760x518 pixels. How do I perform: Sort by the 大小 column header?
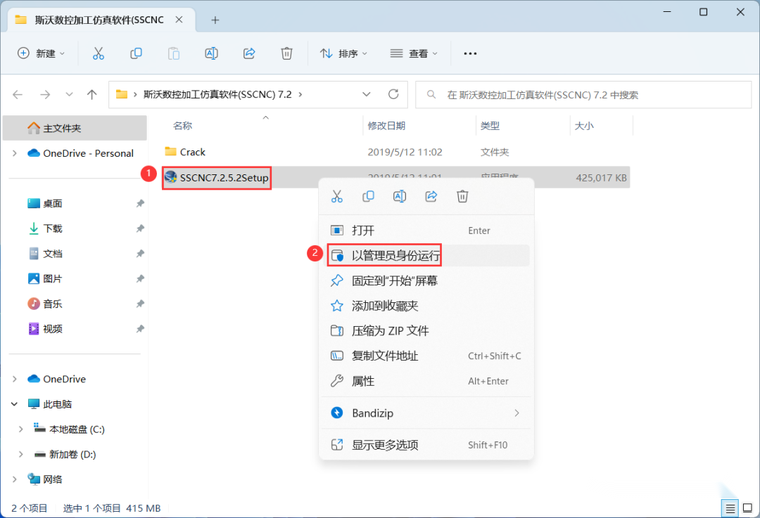point(584,126)
